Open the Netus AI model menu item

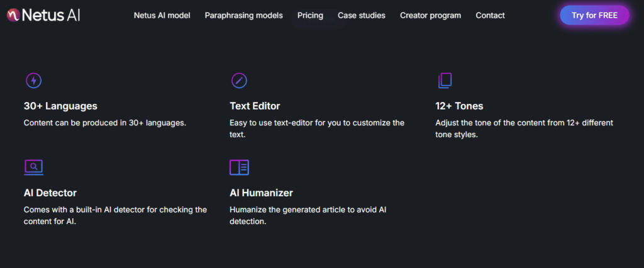point(162,15)
